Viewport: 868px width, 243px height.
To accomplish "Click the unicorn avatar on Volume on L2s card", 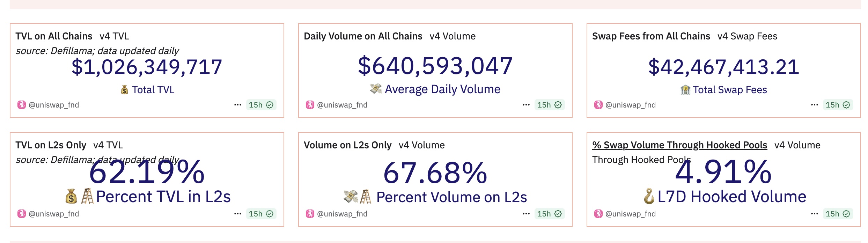I will [x=310, y=214].
